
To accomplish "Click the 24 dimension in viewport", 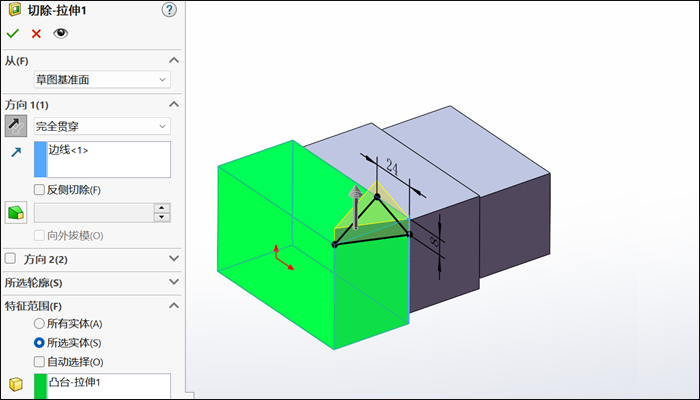I will [392, 166].
